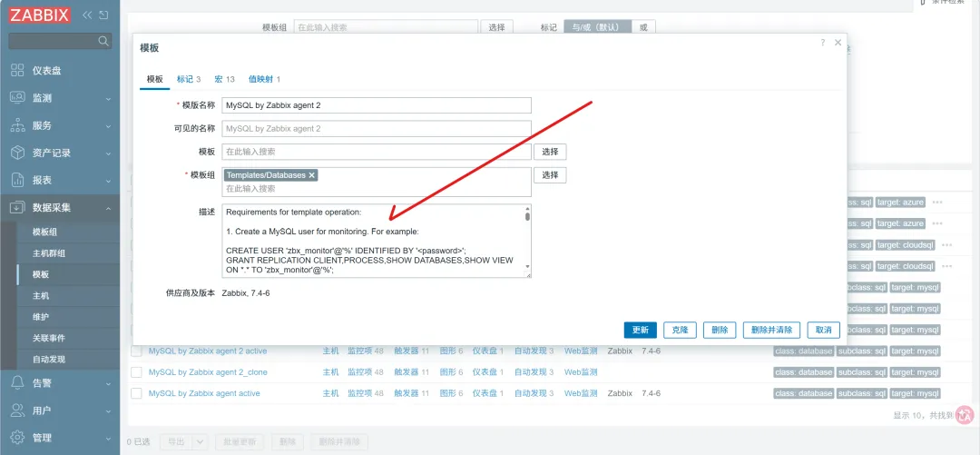Open the ellipsis menu of first target: cloudsql row

946,245
